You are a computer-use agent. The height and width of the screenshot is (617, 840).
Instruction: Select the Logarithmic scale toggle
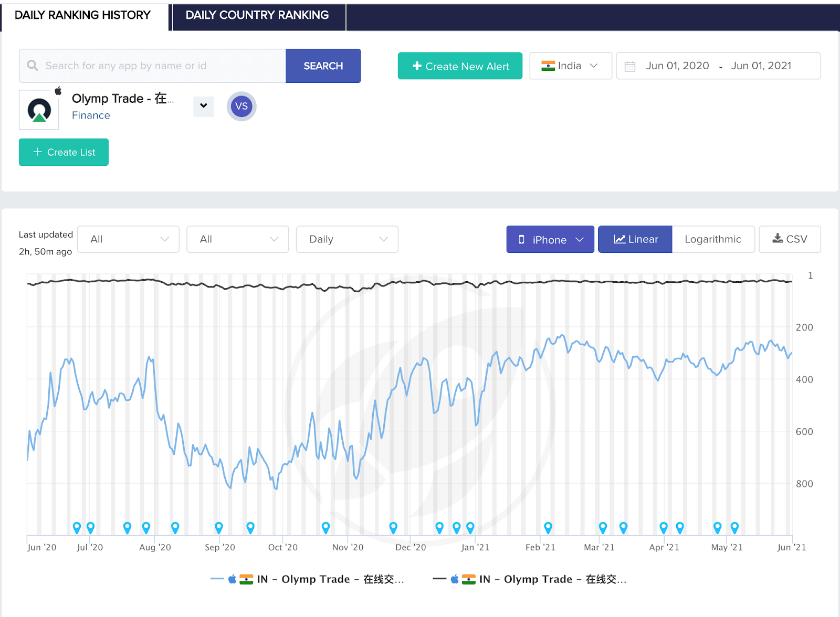713,239
